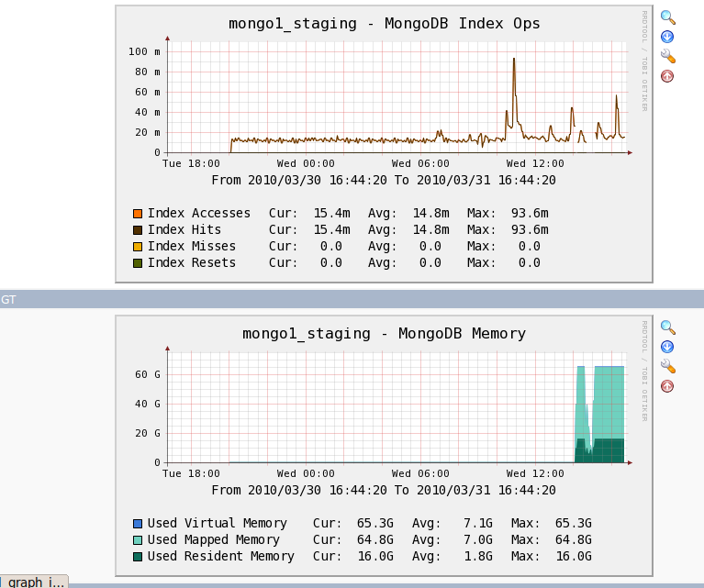Click Used Mapped Memory cur value 64.8G
The height and width of the screenshot is (588, 704).
pyautogui.click(x=375, y=539)
